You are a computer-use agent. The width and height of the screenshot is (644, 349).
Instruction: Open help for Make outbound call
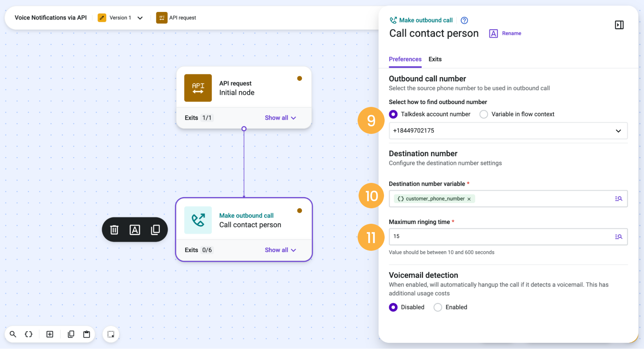pos(464,20)
